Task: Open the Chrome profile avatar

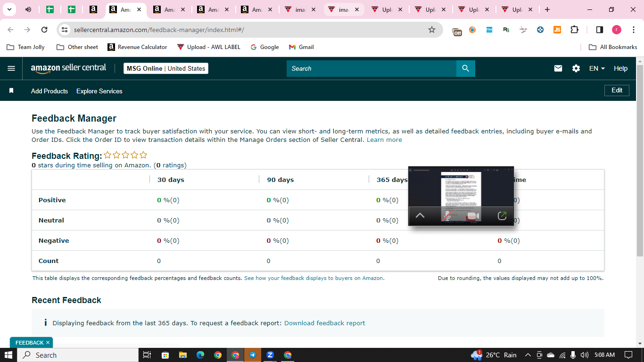Action: [x=617, y=30]
